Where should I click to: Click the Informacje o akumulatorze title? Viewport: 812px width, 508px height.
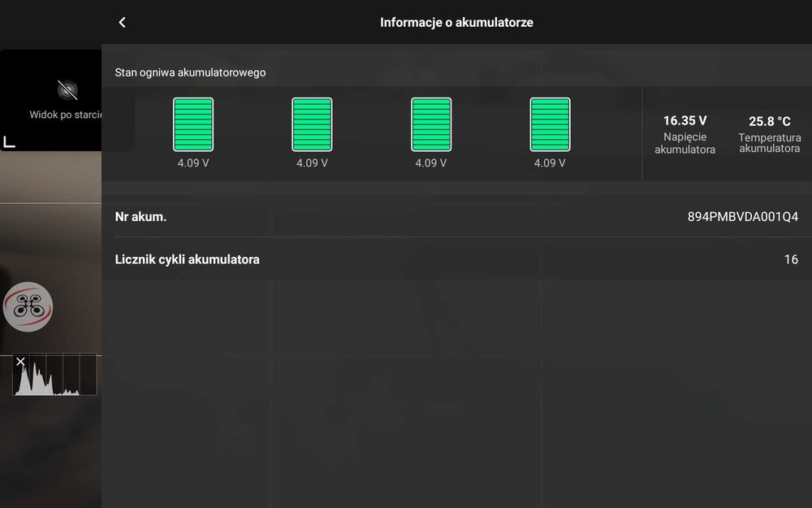pyautogui.click(x=456, y=22)
